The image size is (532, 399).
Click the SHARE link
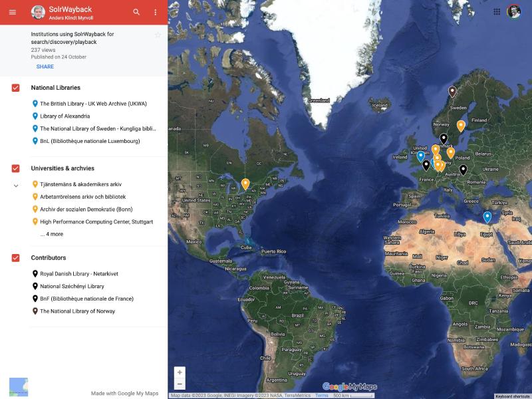pos(45,66)
